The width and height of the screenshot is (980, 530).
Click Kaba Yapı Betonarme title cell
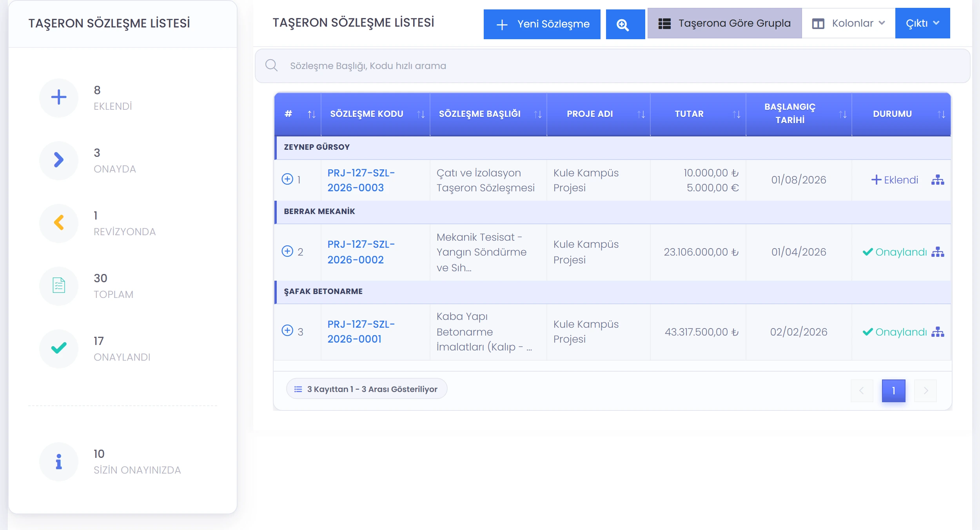[488, 332]
